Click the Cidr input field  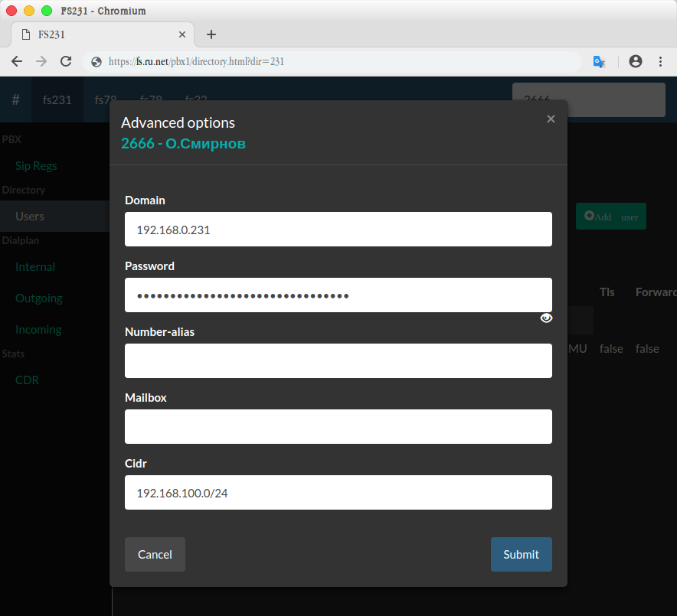(x=338, y=492)
